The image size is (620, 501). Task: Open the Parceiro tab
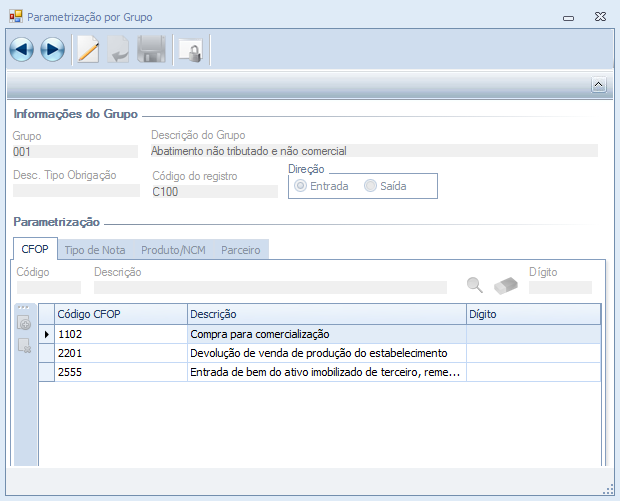click(241, 250)
